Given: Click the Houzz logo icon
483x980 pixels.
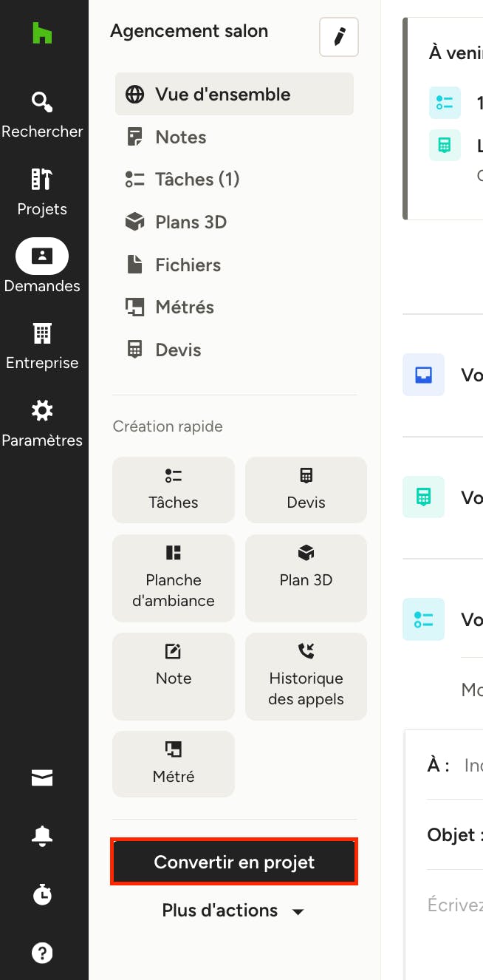Looking at the screenshot, I should point(42,34).
